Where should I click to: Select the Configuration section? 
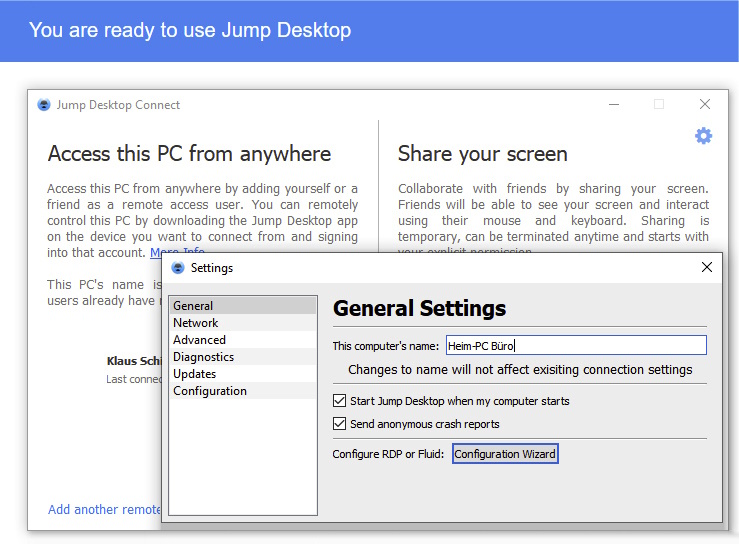click(x=243, y=390)
